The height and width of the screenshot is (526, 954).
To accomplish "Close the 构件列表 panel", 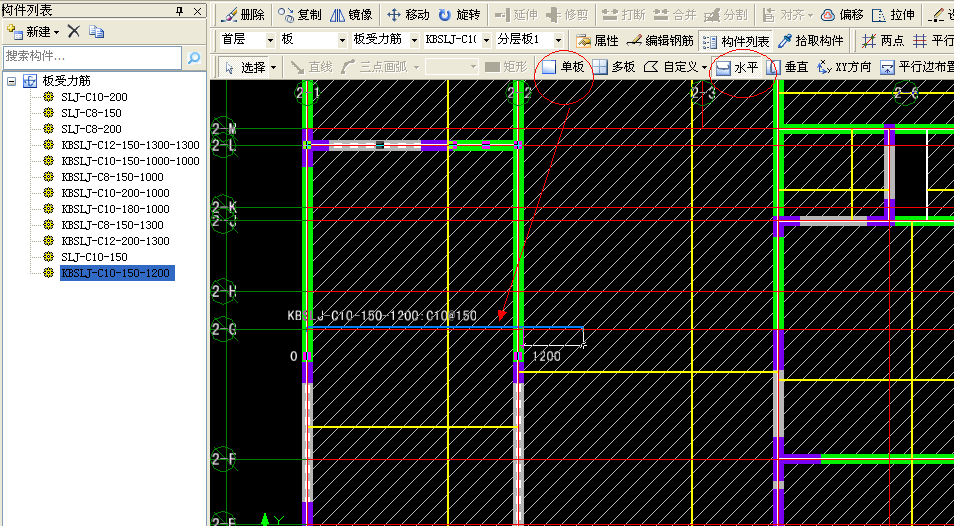I will [x=197, y=11].
